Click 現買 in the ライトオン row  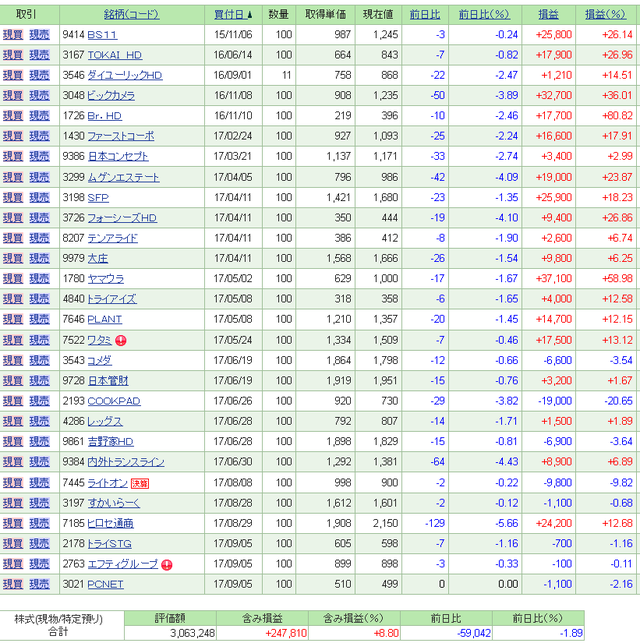tap(13, 483)
